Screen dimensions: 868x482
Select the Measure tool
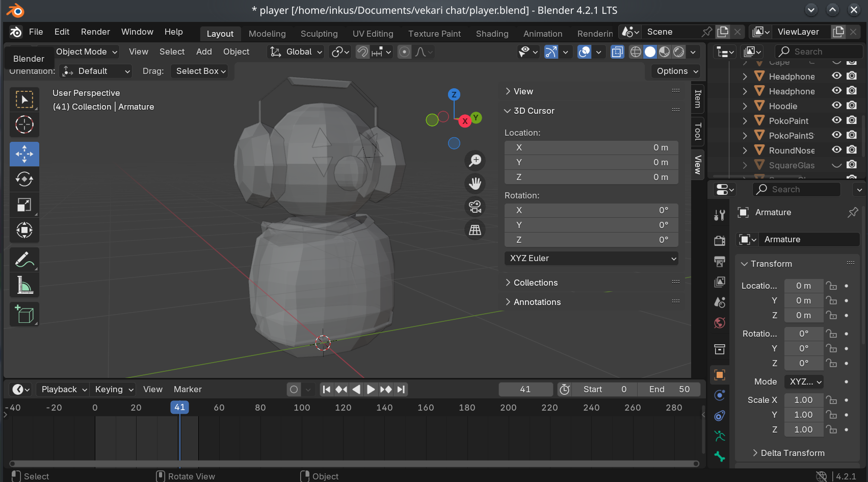click(x=24, y=285)
